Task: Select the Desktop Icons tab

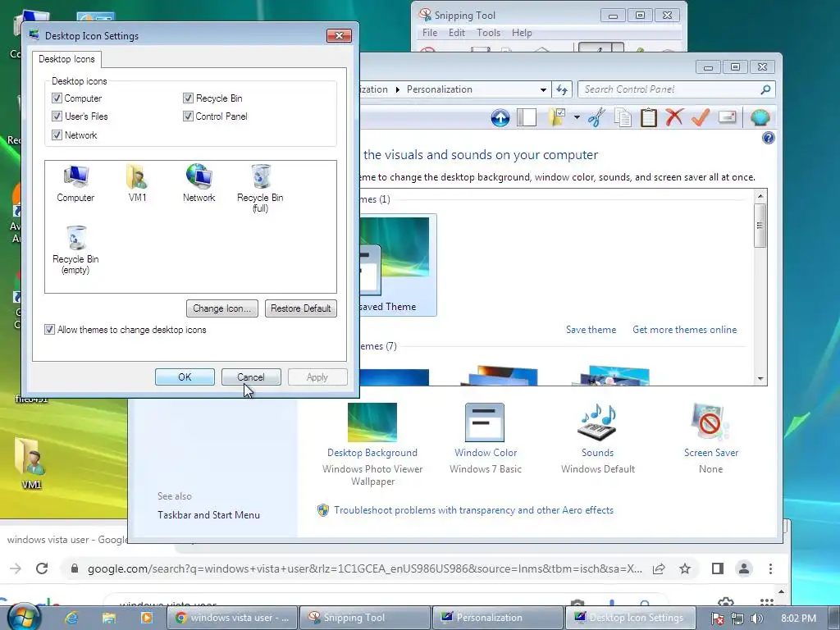Action: [66, 59]
